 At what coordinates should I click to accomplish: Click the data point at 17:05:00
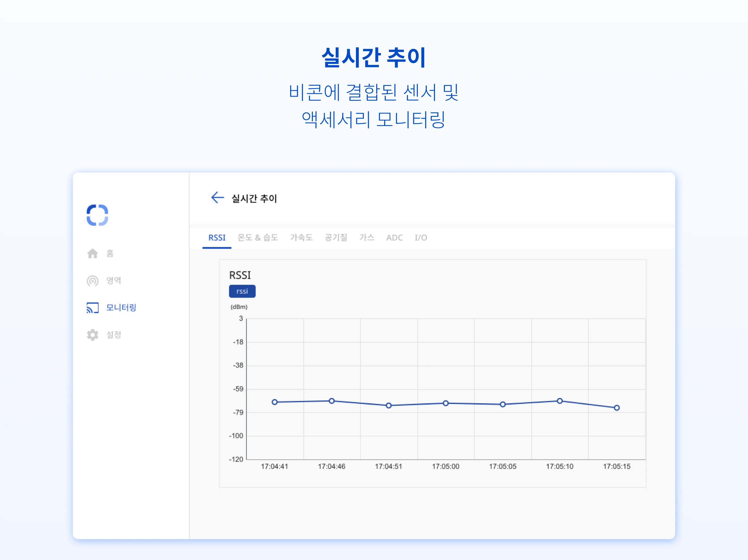coord(446,403)
